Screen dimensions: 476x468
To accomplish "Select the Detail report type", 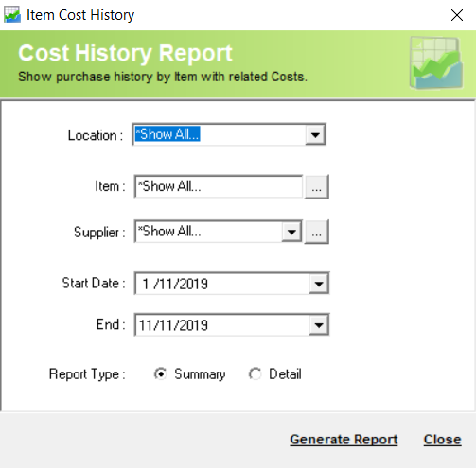I will coord(255,374).
